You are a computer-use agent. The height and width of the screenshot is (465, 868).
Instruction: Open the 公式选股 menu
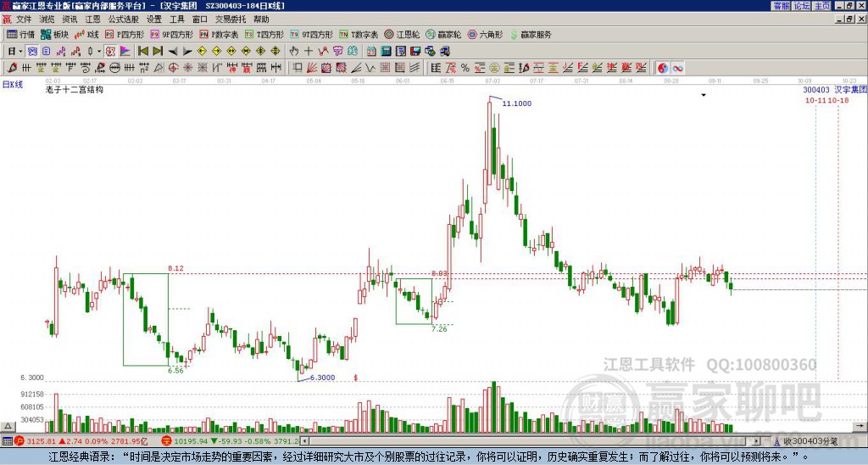123,20
